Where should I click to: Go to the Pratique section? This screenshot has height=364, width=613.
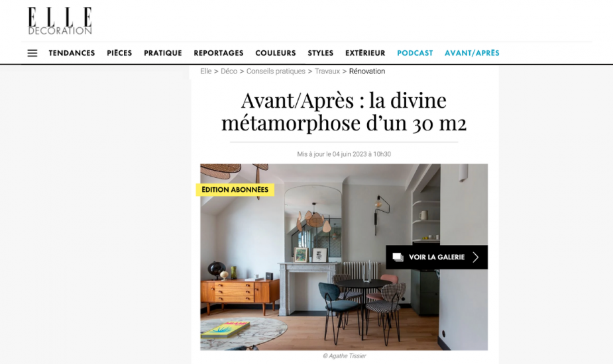[x=163, y=53]
